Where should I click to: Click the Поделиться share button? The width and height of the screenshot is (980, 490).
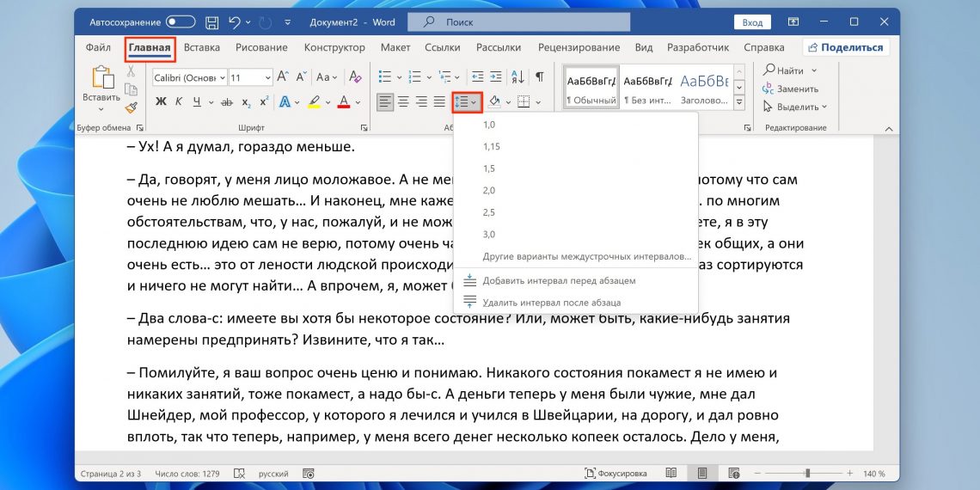tap(846, 47)
